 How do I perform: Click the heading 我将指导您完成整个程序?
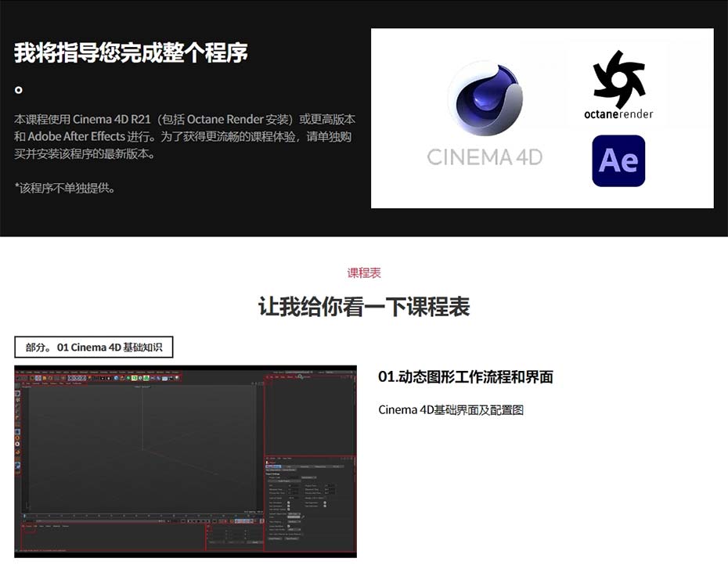(131, 52)
